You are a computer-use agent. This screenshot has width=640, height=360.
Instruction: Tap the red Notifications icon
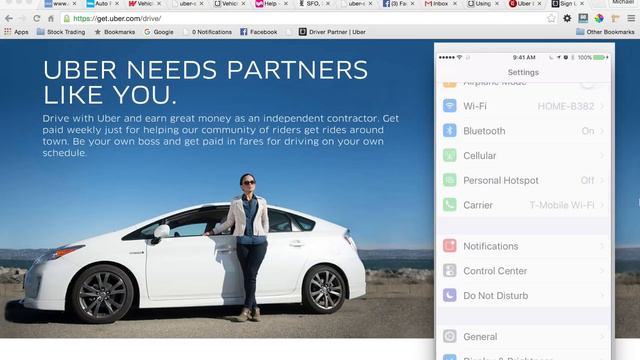[450, 246]
